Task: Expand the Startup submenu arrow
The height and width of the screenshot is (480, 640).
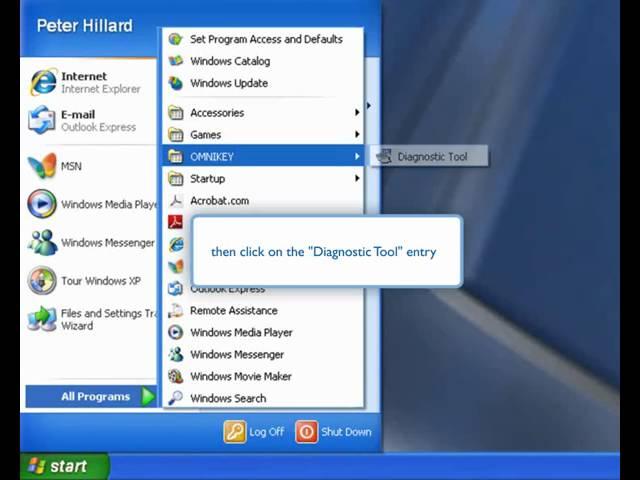Action: [357, 178]
